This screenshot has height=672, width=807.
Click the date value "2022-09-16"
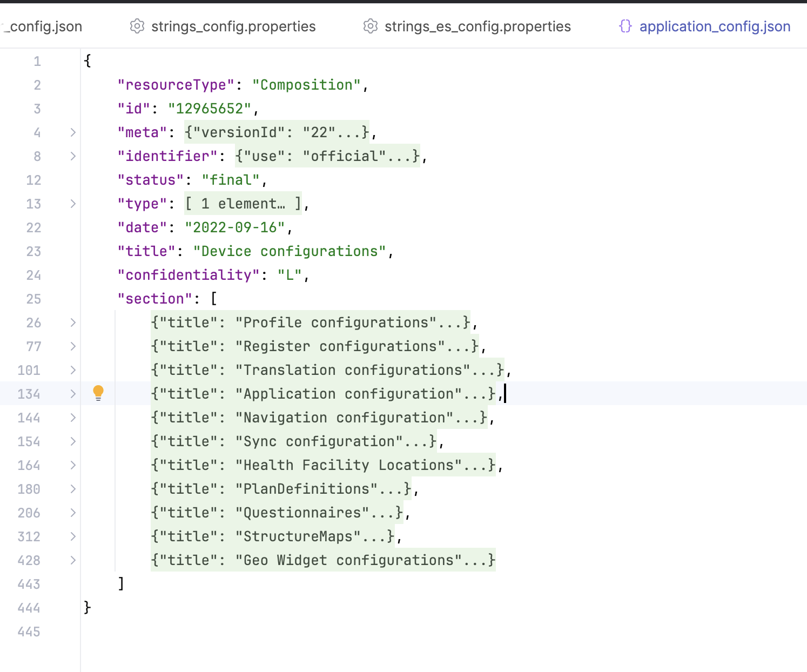click(235, 227)
